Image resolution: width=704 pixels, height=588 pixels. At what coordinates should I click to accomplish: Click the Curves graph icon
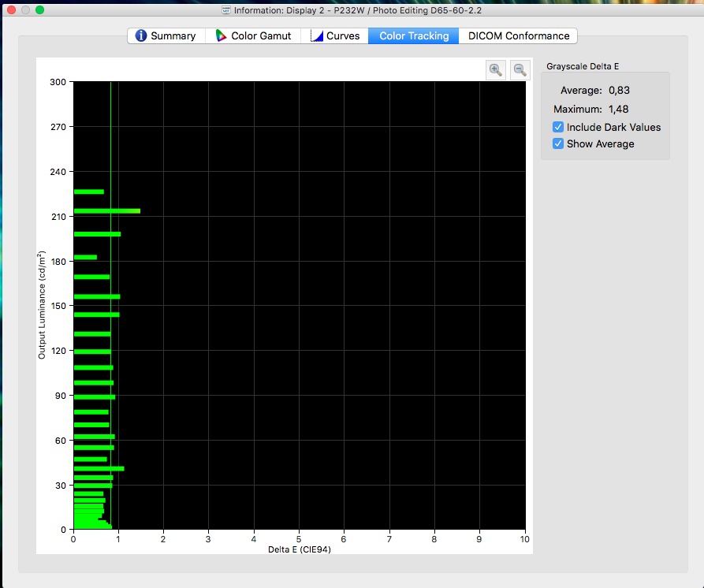pos(317,35)
